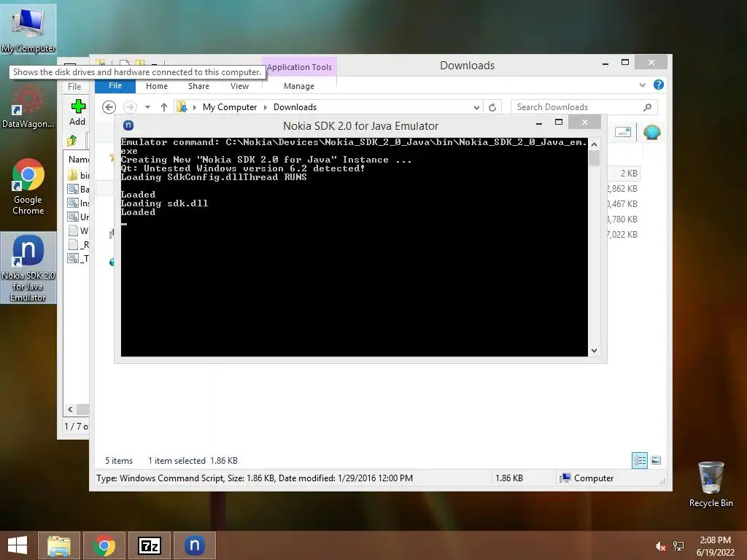Expand the Explorer ribbon chevron
747x560 pixels.
click(x=642, y=85)
